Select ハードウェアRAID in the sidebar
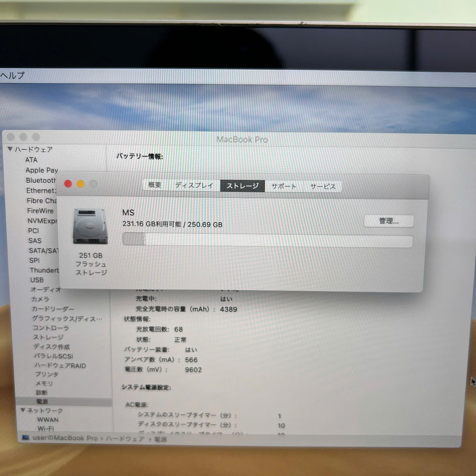This screenshot has width=476, height=476. (x=60, y=365)
